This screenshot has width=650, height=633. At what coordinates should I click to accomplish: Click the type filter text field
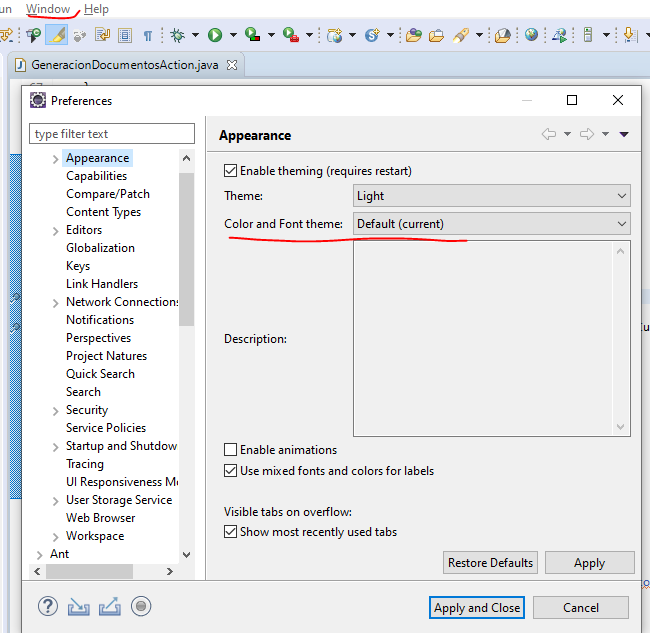click(112, 133)
